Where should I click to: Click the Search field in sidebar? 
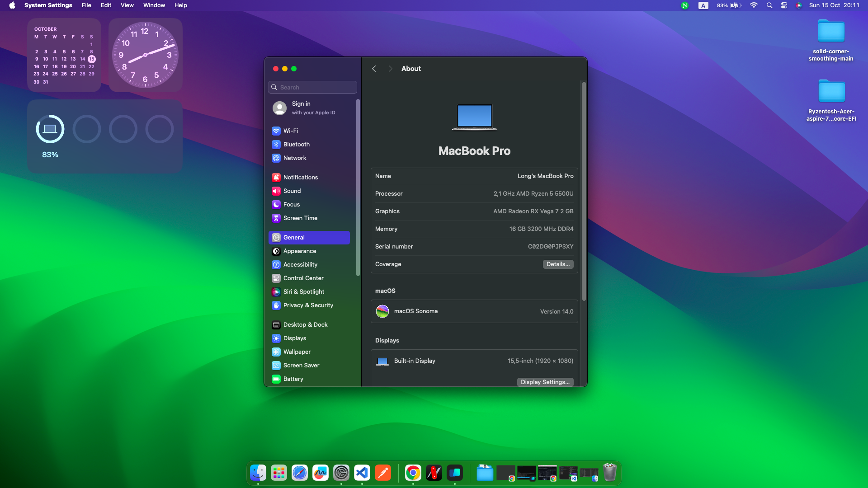pos(313,88)
